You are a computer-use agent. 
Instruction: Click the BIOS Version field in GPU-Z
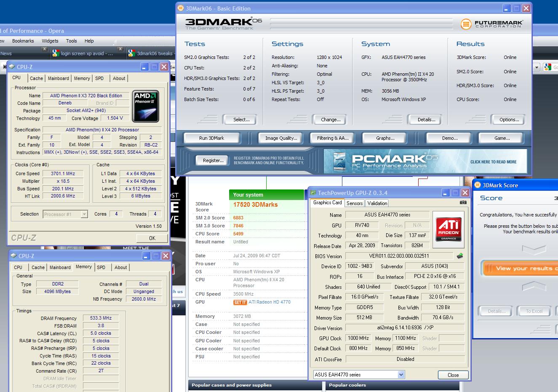coord(399,256)
